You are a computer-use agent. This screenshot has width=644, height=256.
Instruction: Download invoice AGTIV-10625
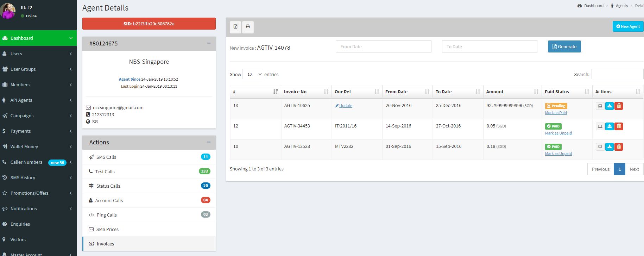pos(610,106)
